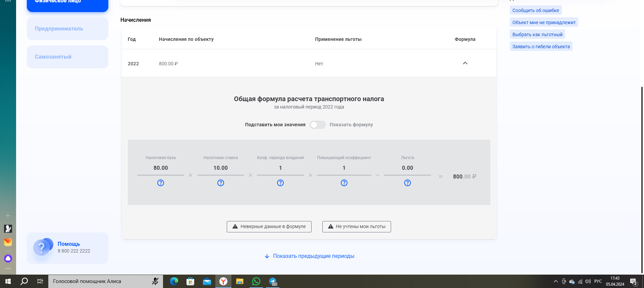Open the mail icon in browser sidebar
The width and height of the screenshot is (644, 288).
(x=8, y=242)
